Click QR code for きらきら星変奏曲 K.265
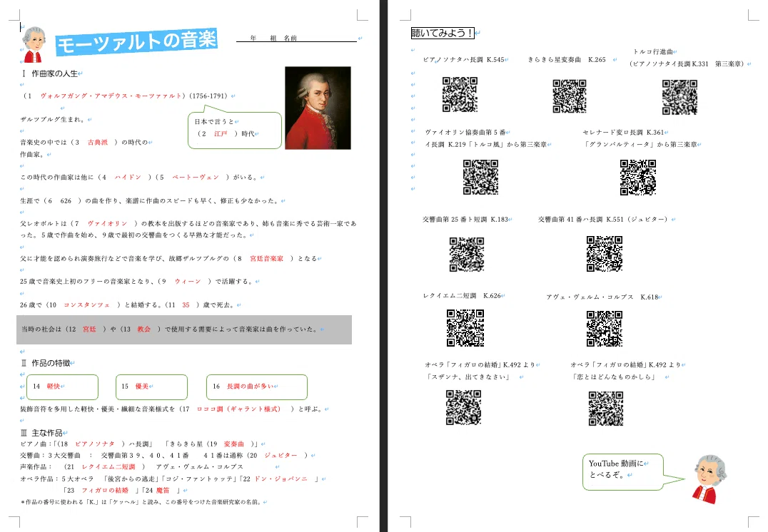Viewport: 768px width, 532px height. coord(570,96)
